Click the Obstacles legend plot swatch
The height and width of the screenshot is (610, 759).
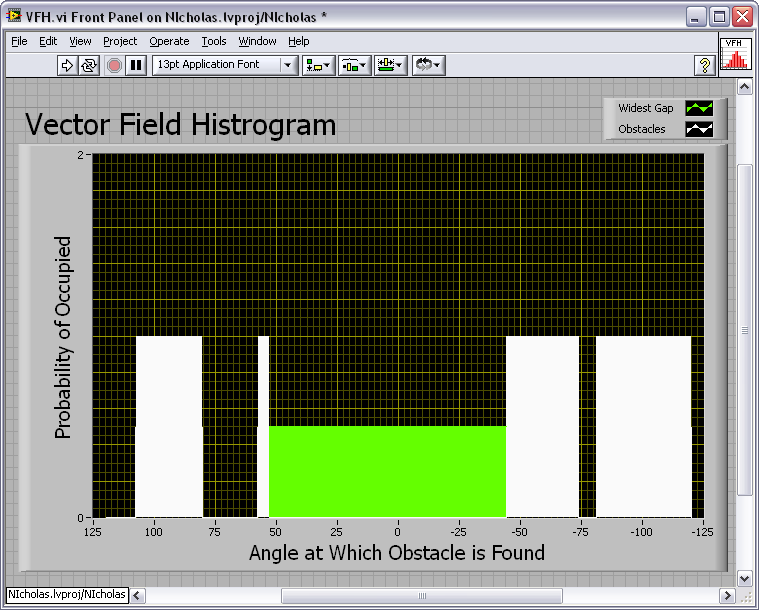(697, 129)
